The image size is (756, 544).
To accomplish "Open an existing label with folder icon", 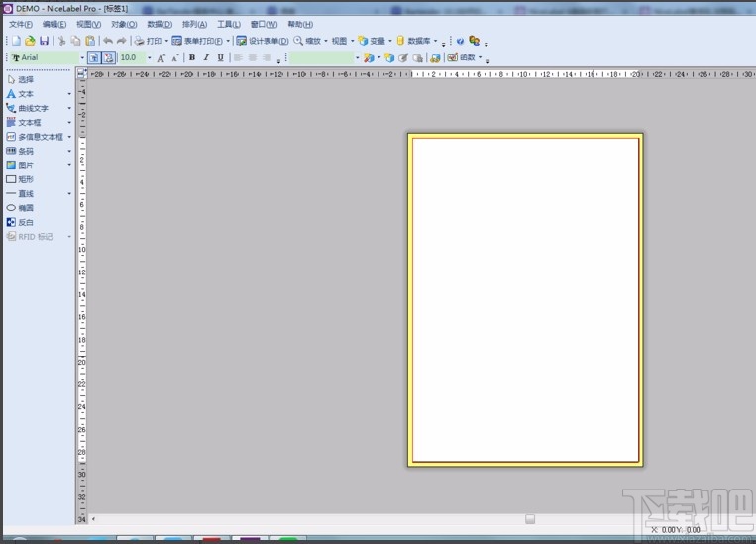I will coord(30,41).
